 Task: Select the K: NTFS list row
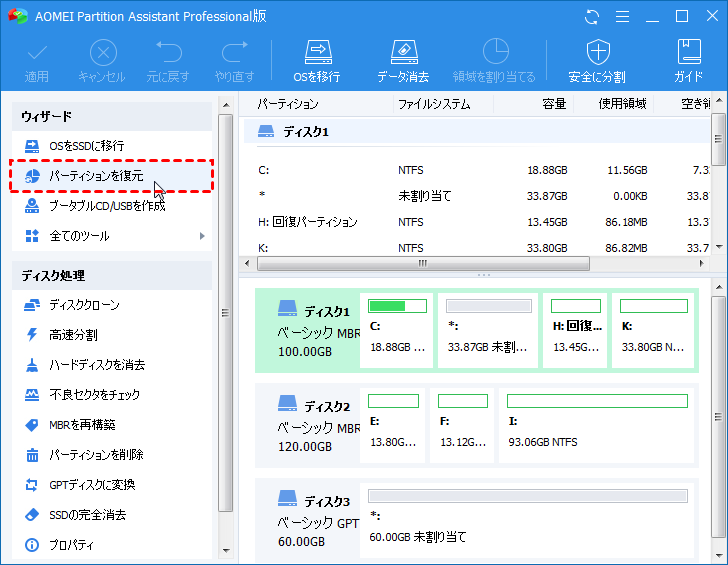pyautogui.click(x=477, y=248)
